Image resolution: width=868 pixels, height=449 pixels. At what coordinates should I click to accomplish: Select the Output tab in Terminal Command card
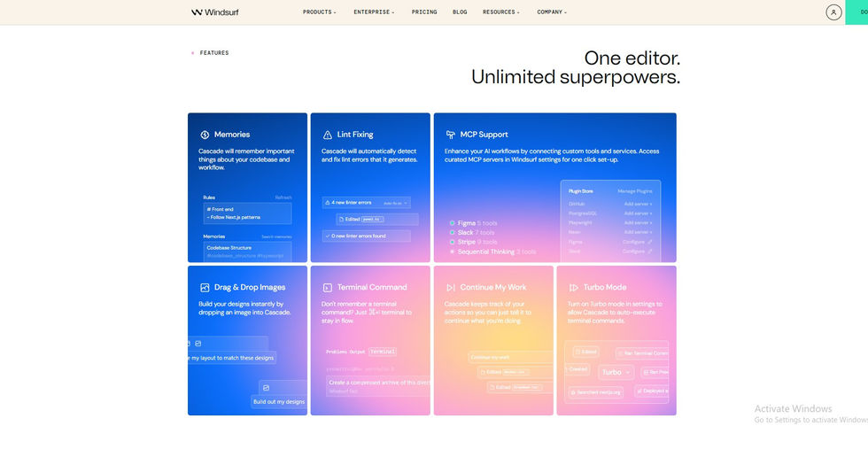(x=357, y=352)
